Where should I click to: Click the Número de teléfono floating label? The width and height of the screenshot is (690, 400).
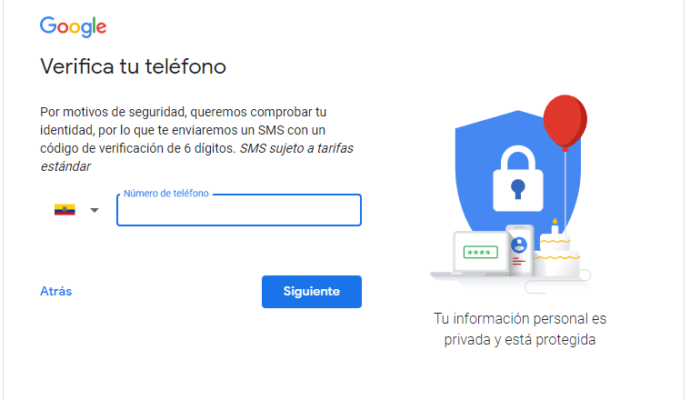[x=166, y=193]
